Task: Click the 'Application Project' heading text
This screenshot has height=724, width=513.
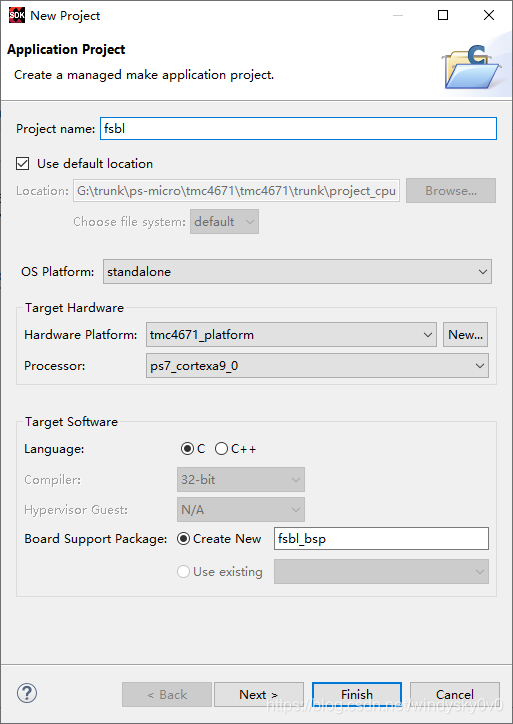Action: [x=66, y=49]
